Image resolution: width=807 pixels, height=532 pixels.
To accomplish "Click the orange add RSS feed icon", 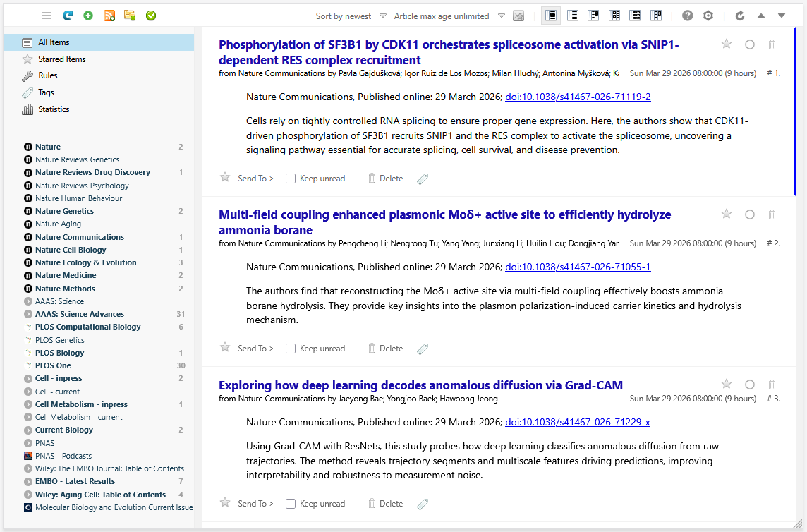I will coord(109,16).
